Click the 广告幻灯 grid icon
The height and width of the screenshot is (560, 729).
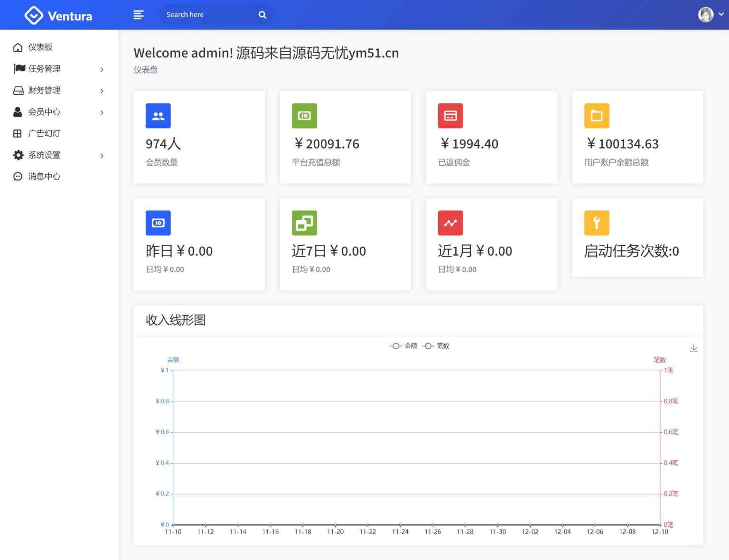18,133
